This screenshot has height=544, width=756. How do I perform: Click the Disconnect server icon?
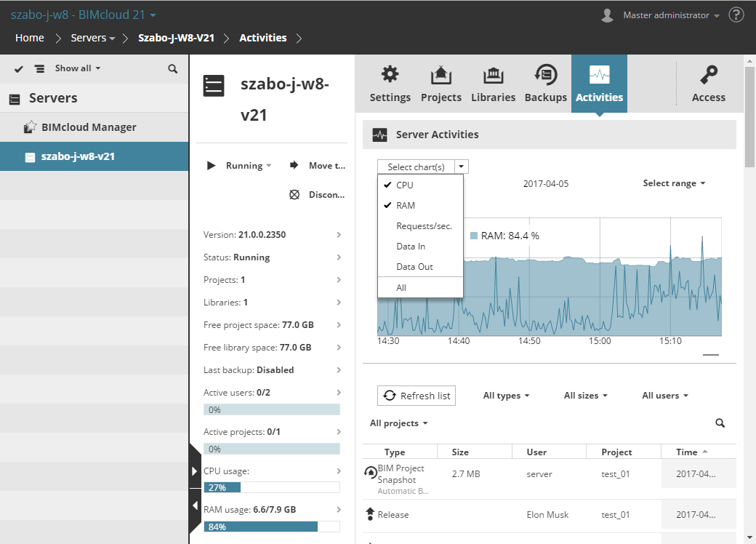(294, 195)
